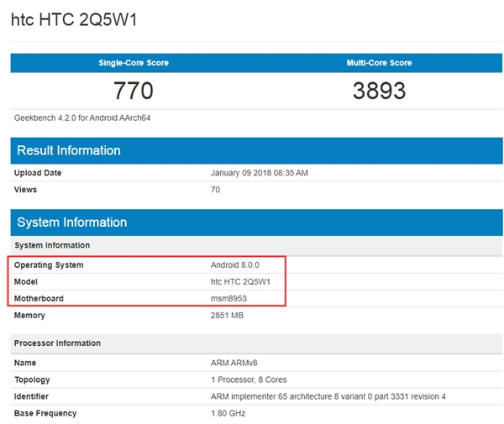Viewport: 504px width, 424px height.
Task: Select the Multi-Core Score header
Action: click(x=379, y=63)
